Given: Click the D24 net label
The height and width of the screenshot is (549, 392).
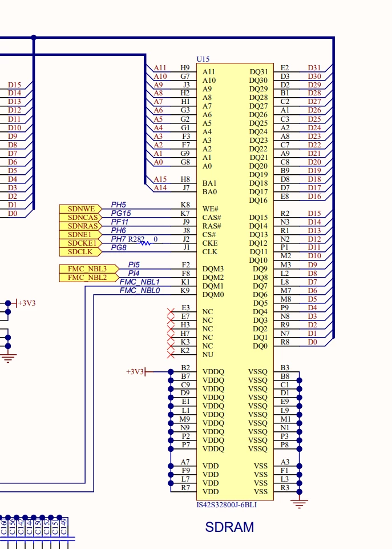Looking at the screenshot, I should [314, 128].
